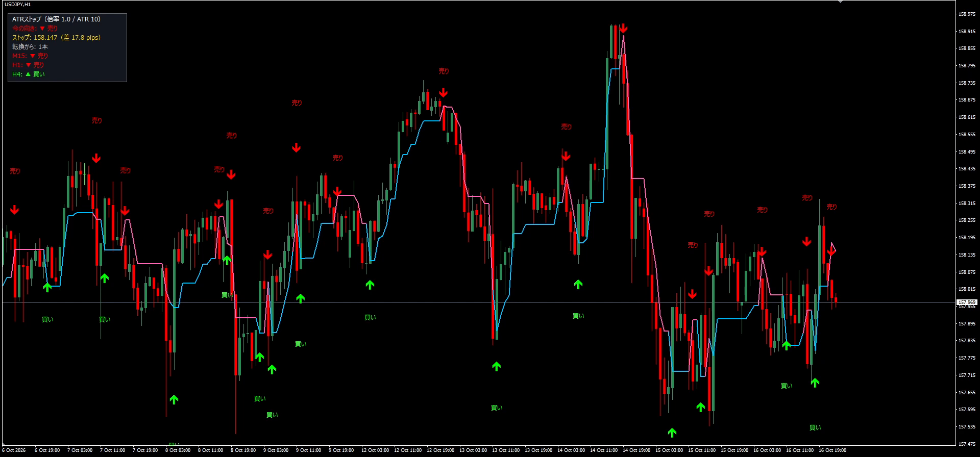Select the 12 Oct 03:00 time label
The height and width of the screenshot is (457, 980).
(375, 450)
